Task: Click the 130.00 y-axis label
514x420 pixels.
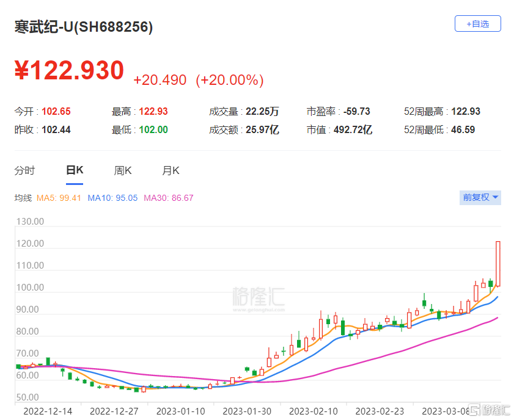Action: 30,222
